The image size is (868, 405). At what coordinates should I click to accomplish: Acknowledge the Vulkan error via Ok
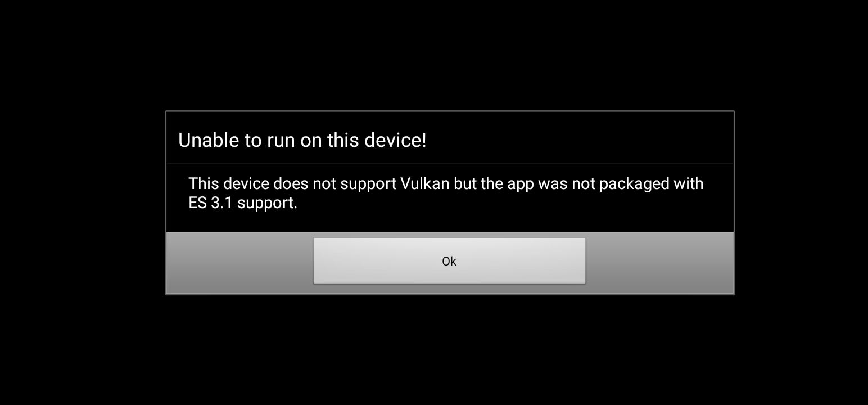[x=449, y=260]
